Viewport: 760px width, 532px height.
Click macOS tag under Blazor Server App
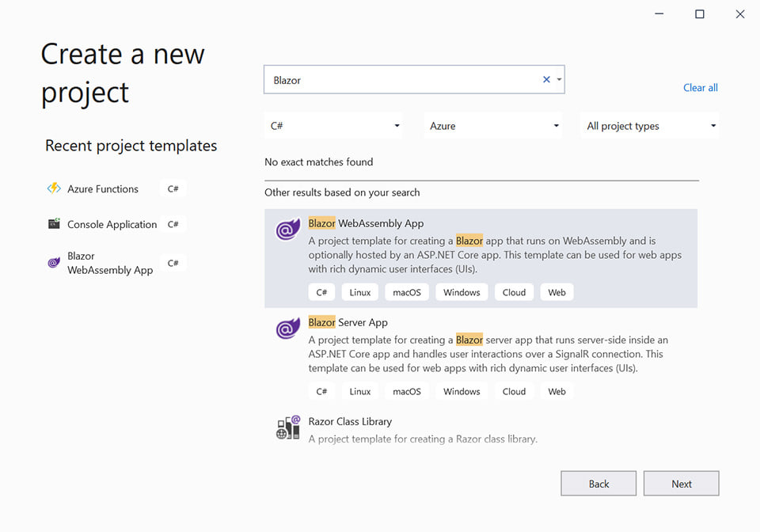[x=407, y=391]
